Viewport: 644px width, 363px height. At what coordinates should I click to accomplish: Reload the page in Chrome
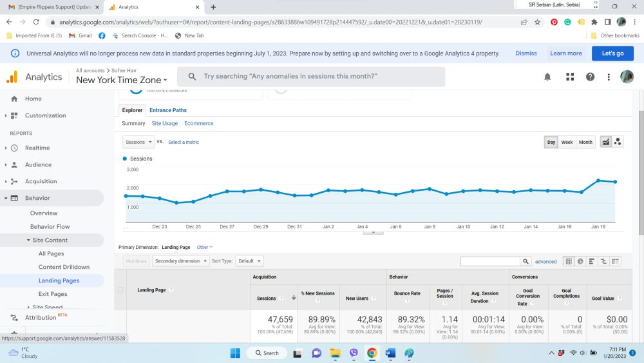36,22
